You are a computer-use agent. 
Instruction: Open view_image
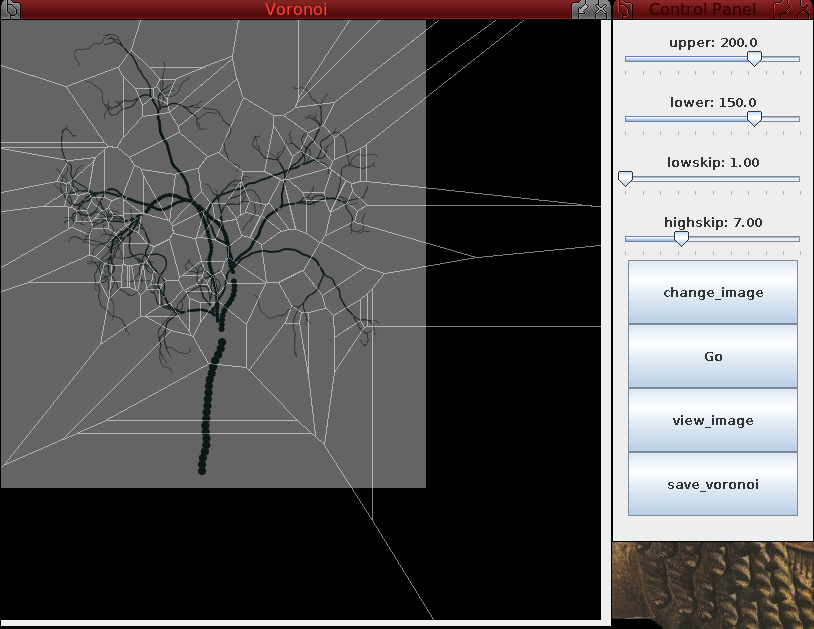(x=712, y=420)
